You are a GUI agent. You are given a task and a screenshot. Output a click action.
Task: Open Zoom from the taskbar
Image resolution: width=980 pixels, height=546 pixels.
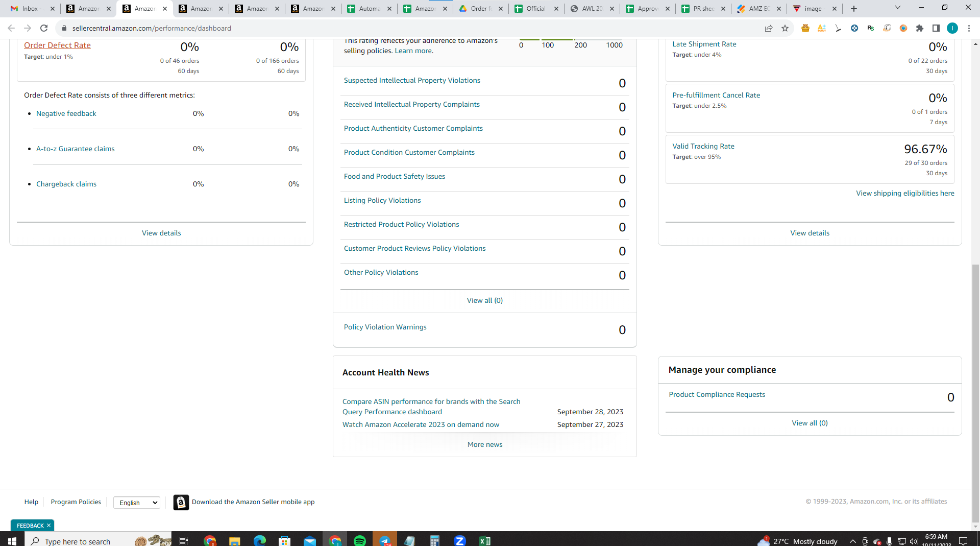click(x=460, y=540)
